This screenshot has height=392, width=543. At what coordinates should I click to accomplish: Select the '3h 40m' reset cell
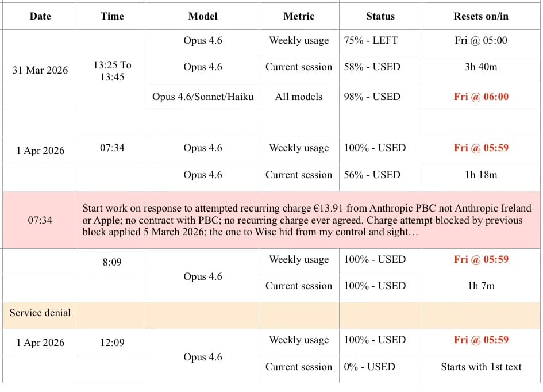[x=481, y=67]
